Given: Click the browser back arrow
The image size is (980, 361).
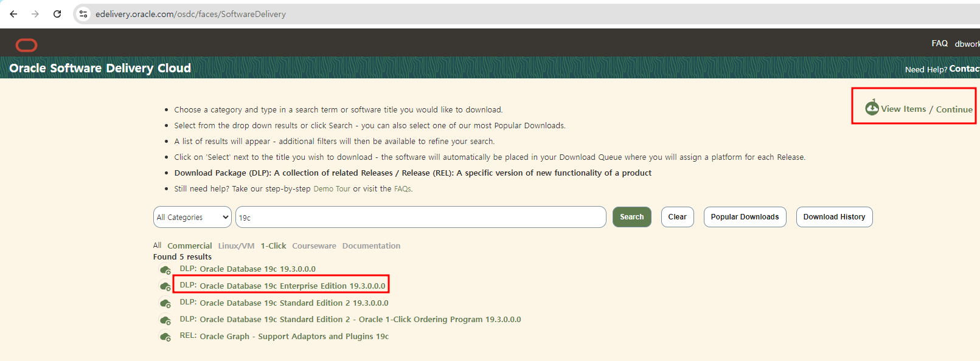Looking at the screenshot, I should click(13, 14).
